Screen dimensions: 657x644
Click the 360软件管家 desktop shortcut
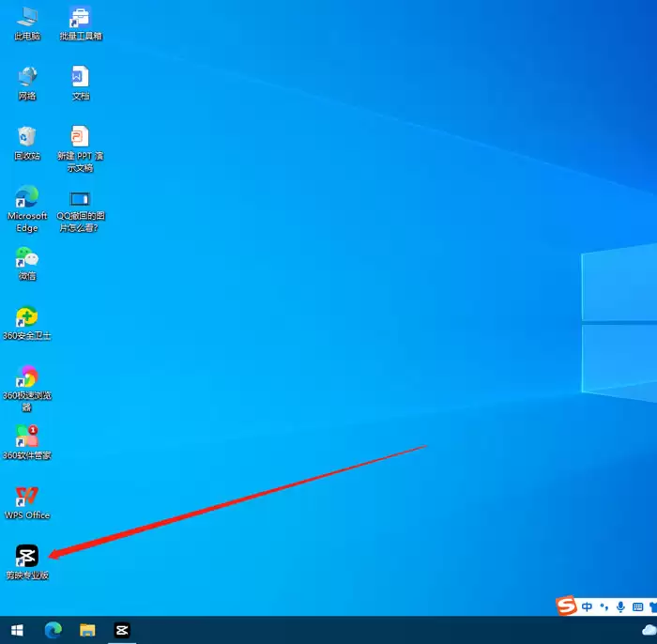click(27, 437)
